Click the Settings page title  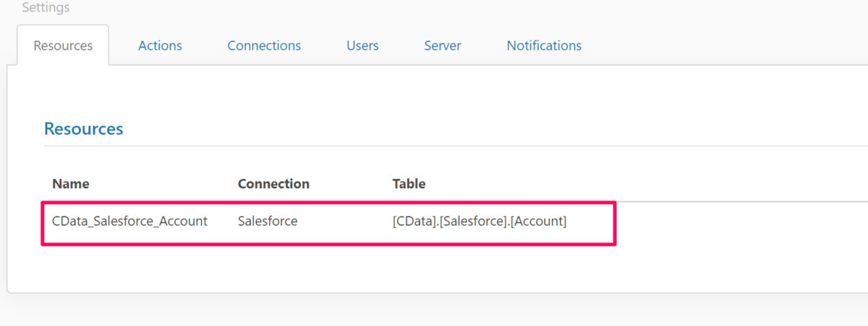pos(46,8)
